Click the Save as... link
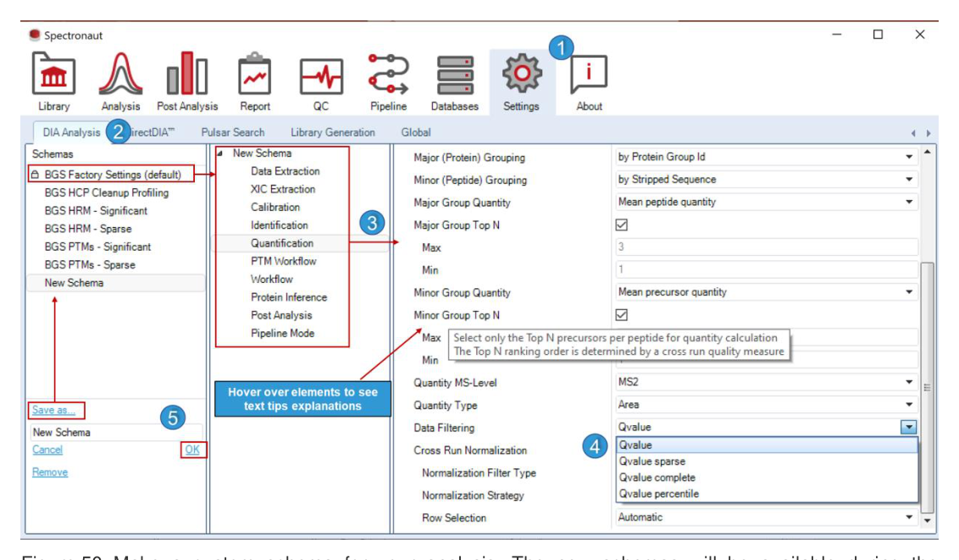The height and width of the screenshot is (560, 959). pyautogui.click(x=54, y=410)
